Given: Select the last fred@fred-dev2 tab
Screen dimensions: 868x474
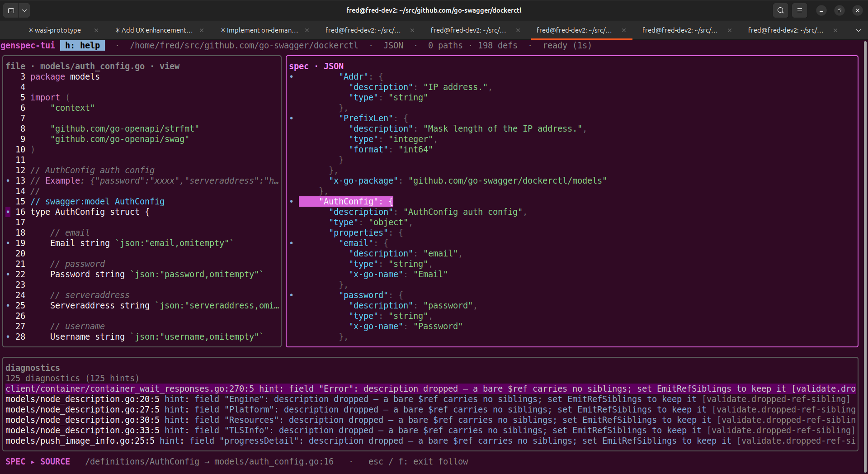Looking at the screenshot, I should pyautogui.click(x=786, y=30).
